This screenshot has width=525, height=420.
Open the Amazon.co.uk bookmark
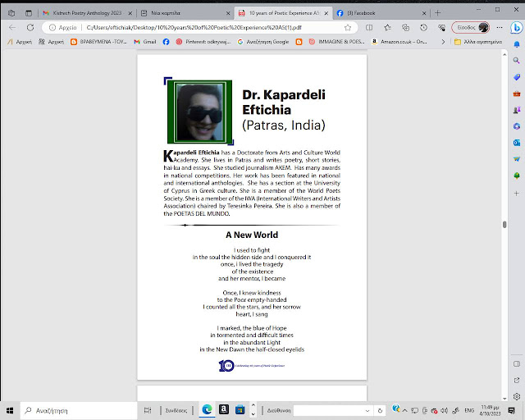[399, 42]
